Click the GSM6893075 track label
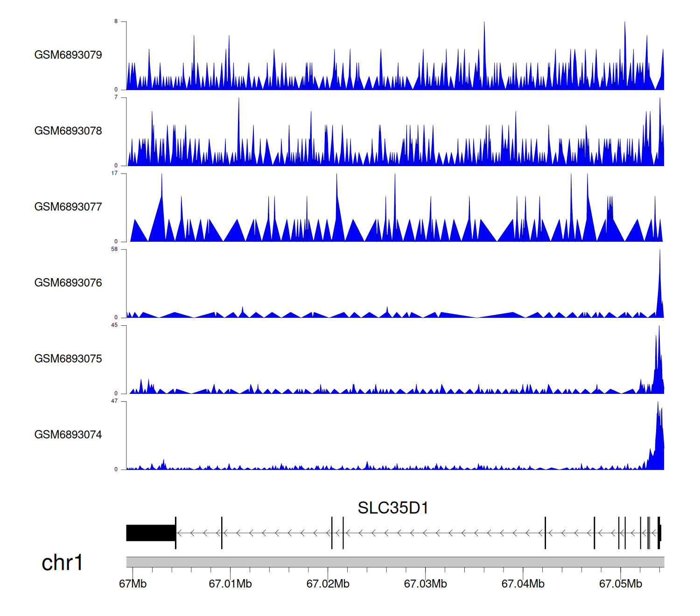The image size is (700, 616). click(68, 359)
